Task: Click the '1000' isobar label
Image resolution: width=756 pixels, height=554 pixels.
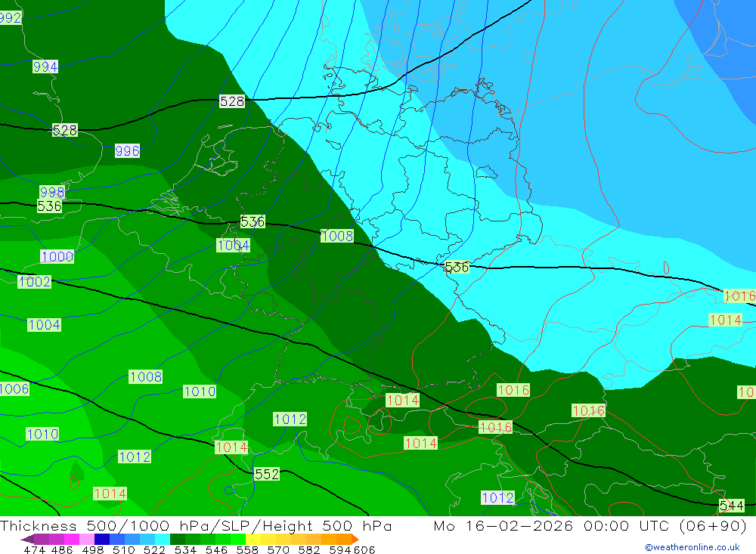Action: coord(57,256)
